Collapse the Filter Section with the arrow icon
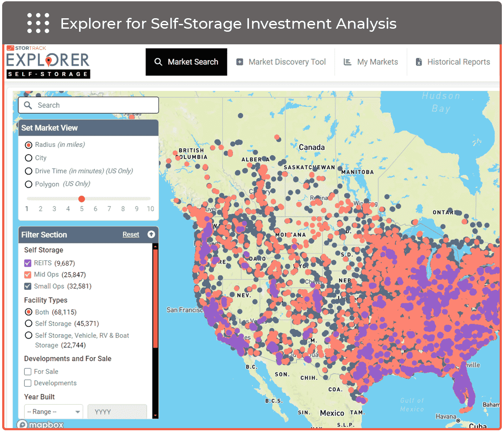The width and height of the screenshot is (504, 432). 151,234
